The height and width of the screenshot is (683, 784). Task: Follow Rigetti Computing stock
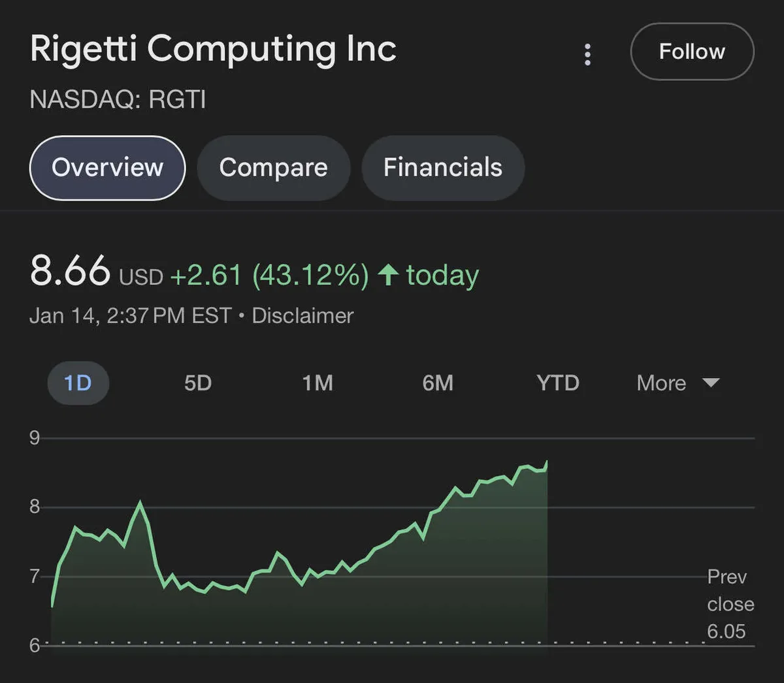click(692, 52)
